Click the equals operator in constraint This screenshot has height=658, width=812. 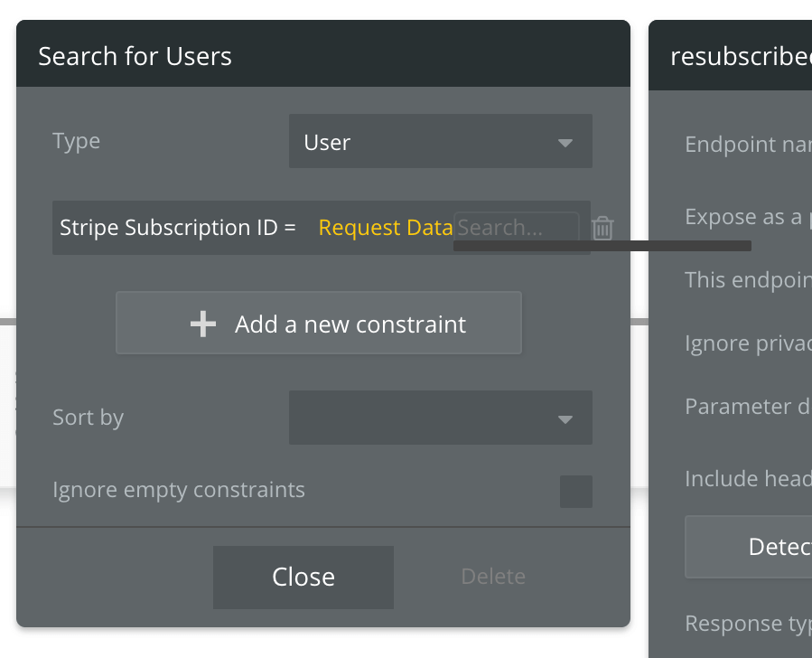(x=290, y=228)
